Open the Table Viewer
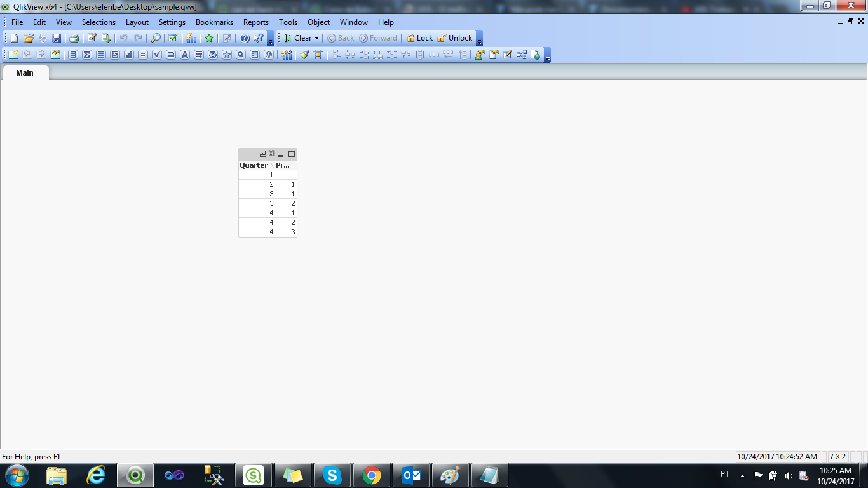This screenshot has width=868, height=488. (x=522, y=55)
